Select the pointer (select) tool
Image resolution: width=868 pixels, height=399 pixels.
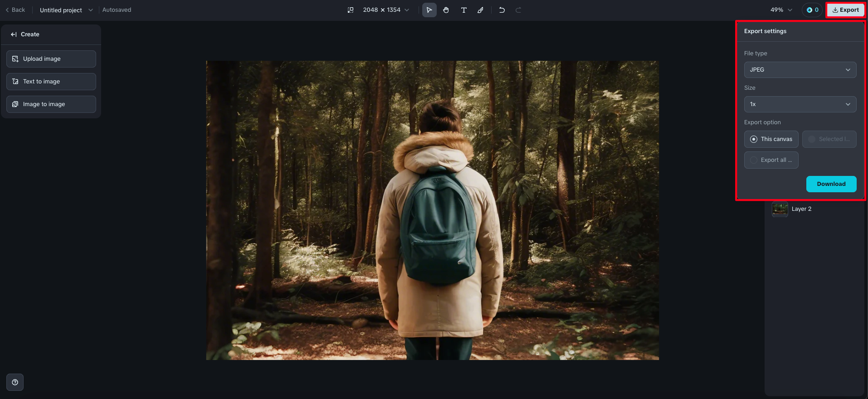[429, 10]
